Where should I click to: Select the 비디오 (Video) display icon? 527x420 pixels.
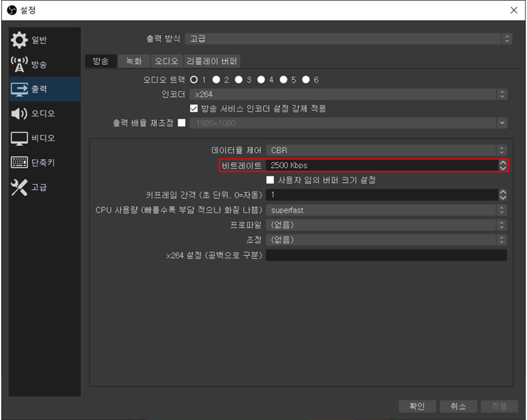19,139
